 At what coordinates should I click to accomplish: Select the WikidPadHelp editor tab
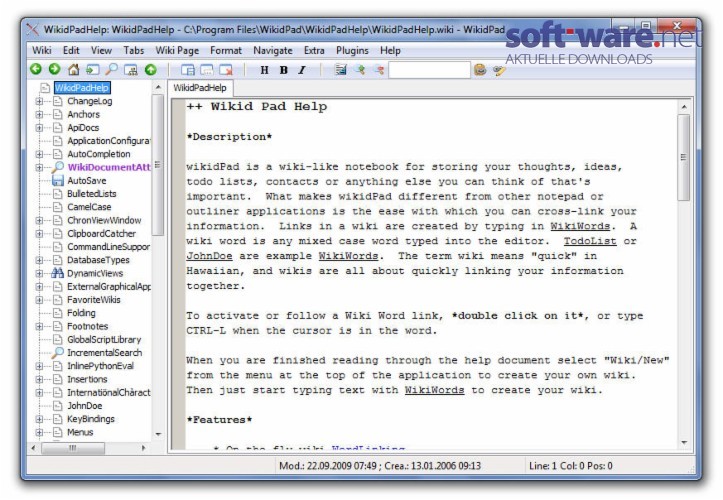(200, 88)
